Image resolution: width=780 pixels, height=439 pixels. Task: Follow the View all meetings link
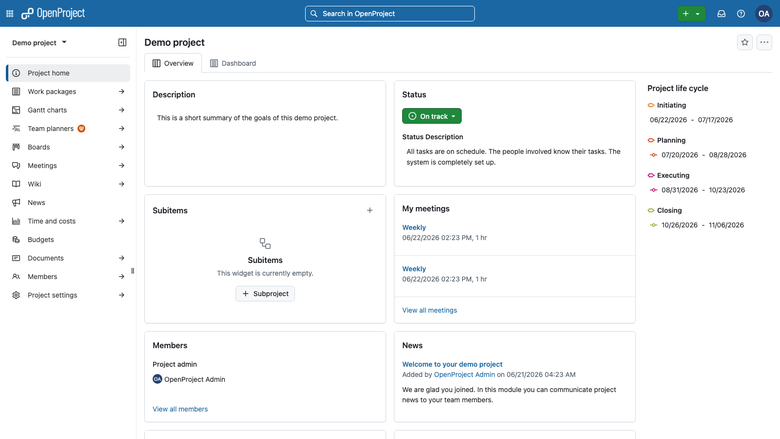click(429, 310)
